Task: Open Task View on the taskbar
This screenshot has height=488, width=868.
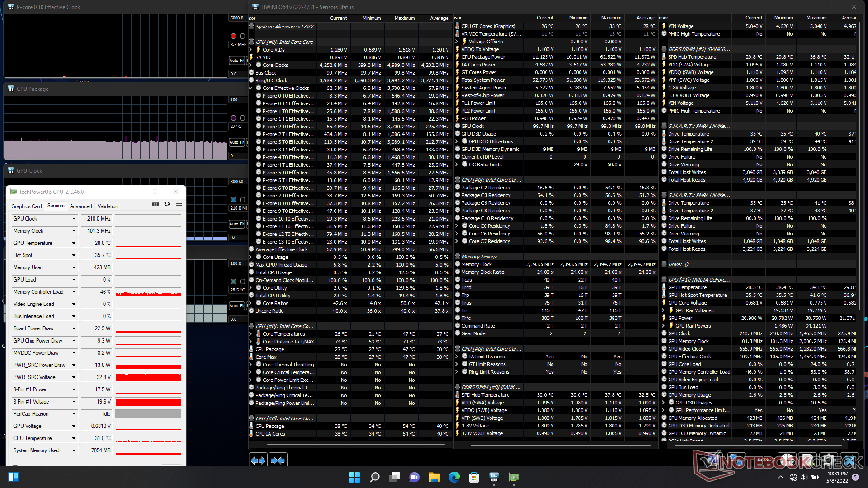Action: (395, 477)
